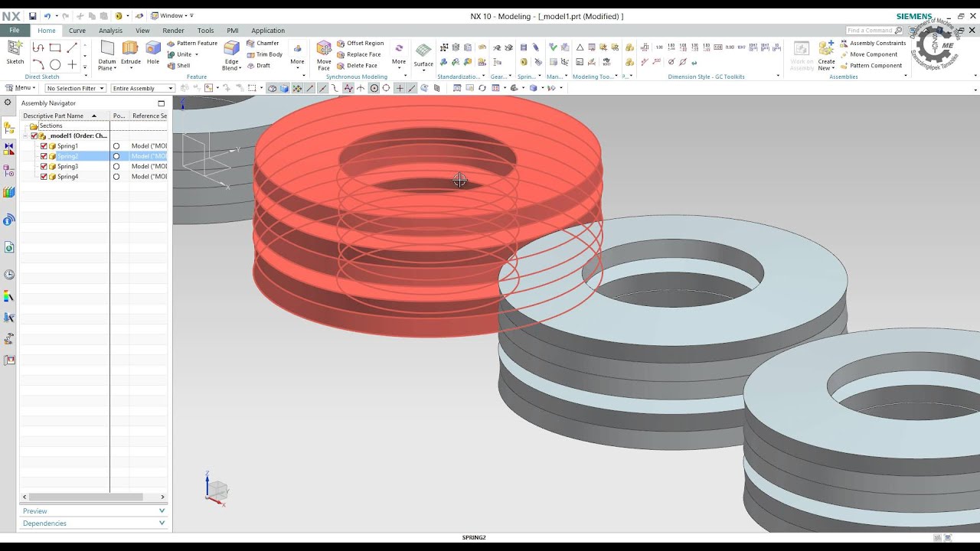
Task: Open the Assembly Navigator sidebar tab
Action: [9, 127]
